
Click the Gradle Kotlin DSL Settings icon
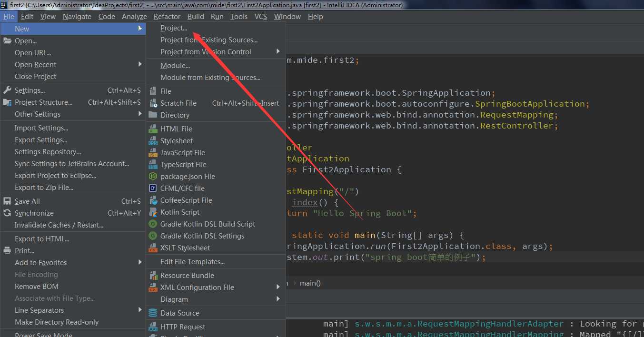[x=153, y=236]
